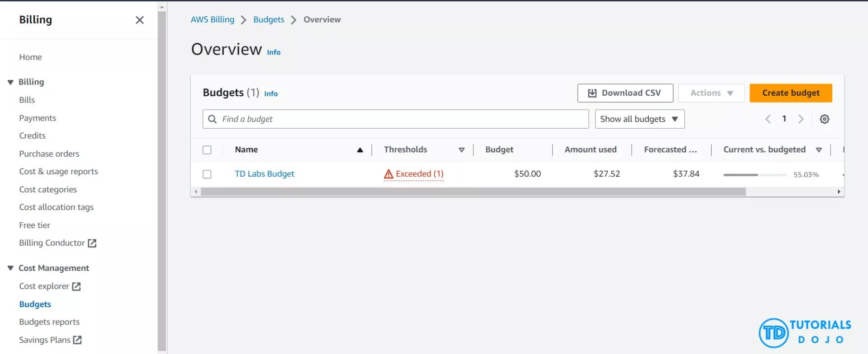
Task: Open Budgets reports page
Action: point(49,322)
